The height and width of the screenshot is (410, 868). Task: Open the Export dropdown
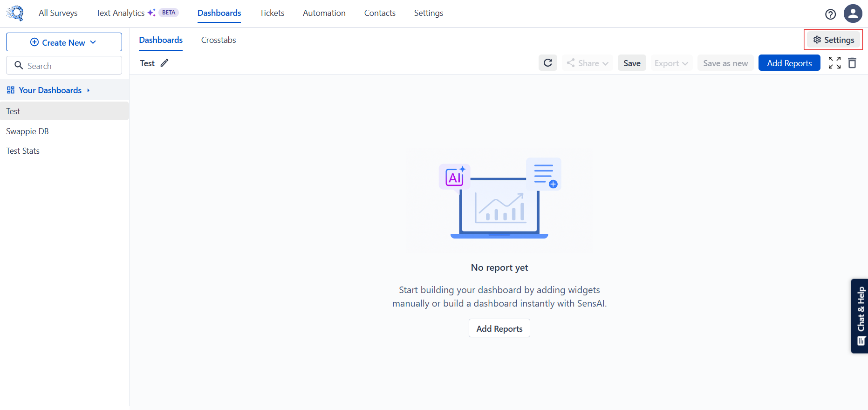click(x=671, y=63)
